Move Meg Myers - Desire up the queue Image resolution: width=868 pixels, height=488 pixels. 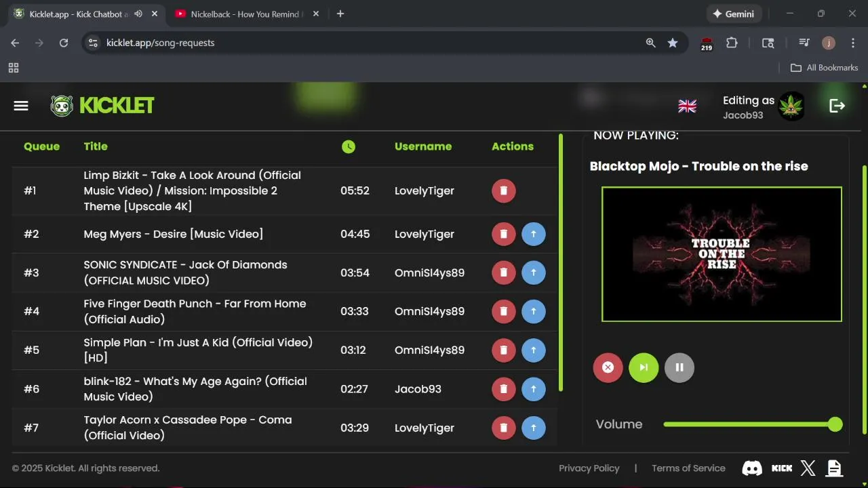point(534,234)
